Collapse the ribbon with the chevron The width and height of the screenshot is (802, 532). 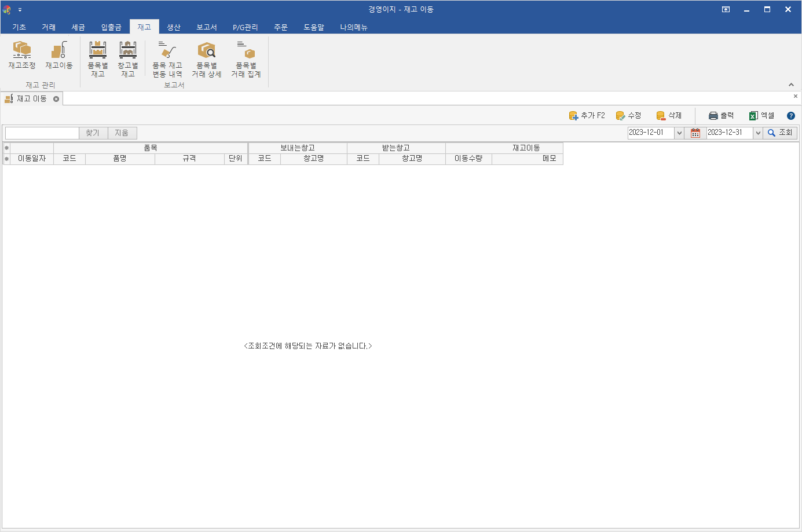tap(791, 85)
